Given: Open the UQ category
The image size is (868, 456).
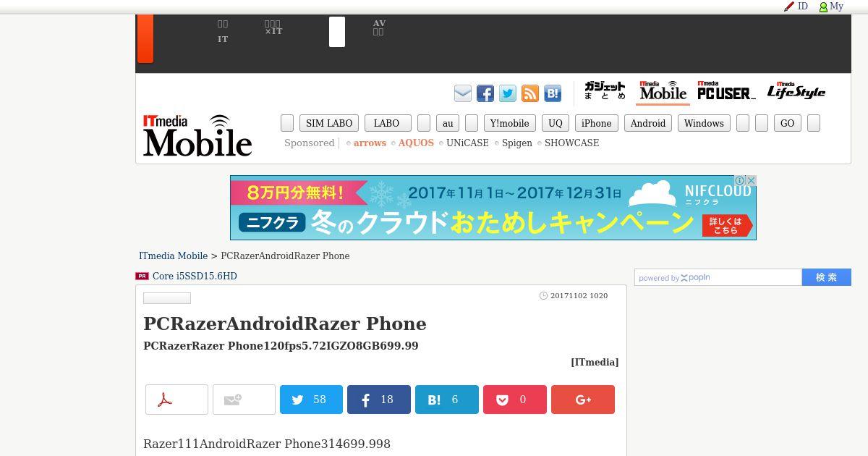Looking at the screenshot, I should (x=556, y=123).
